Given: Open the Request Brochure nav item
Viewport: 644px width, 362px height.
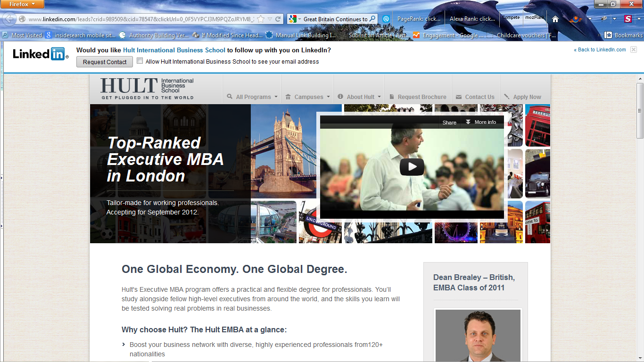Looking at the screenshot, I should [418, 97].
